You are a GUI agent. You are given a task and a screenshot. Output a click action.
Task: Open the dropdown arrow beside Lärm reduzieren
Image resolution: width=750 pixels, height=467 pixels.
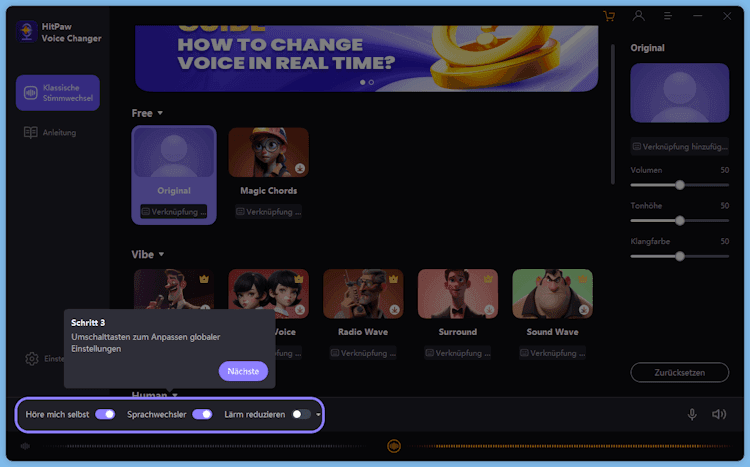[318, 415]
